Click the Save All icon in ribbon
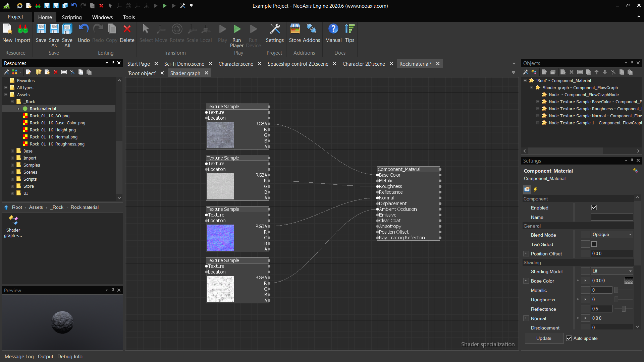 67,29
